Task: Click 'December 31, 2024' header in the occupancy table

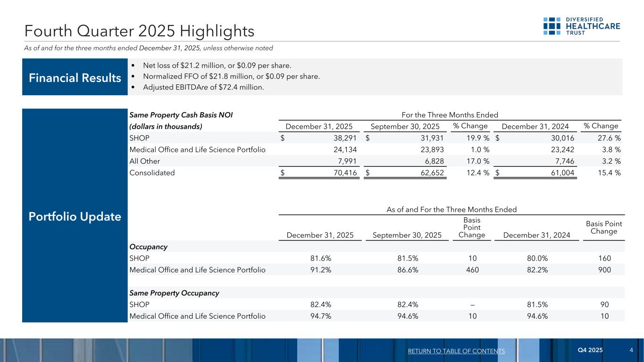Action: point(536,235)
